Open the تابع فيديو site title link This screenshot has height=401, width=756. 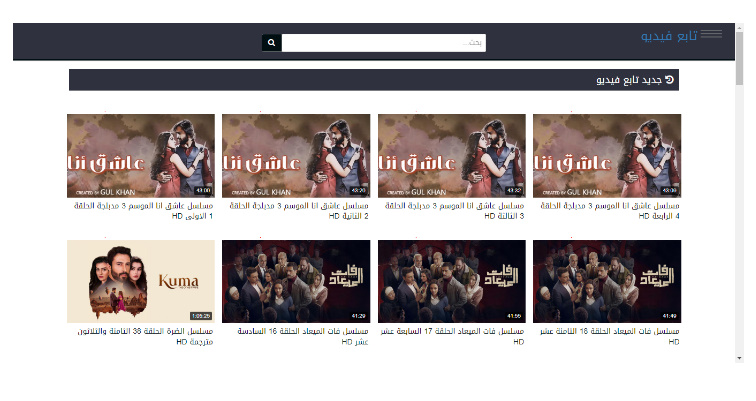point(669,36)
